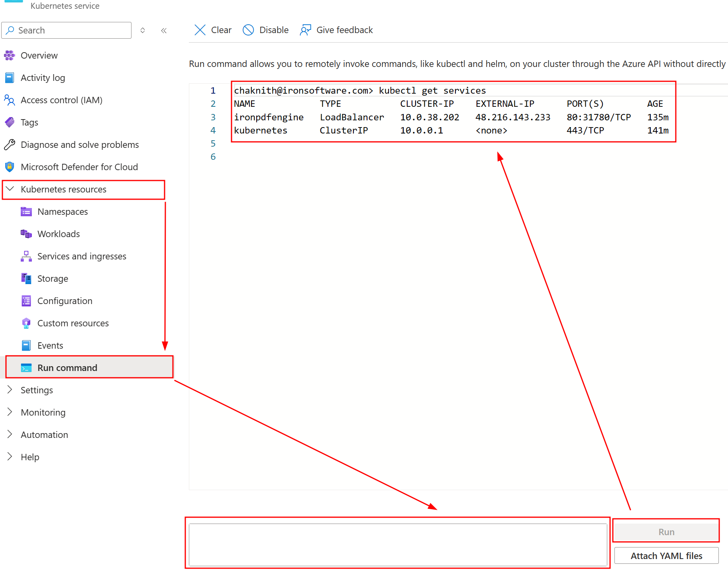This screenshot has width=728, height=571.
Task: Click the Access control (IAM) people icon
Action: tap(10, 100)
